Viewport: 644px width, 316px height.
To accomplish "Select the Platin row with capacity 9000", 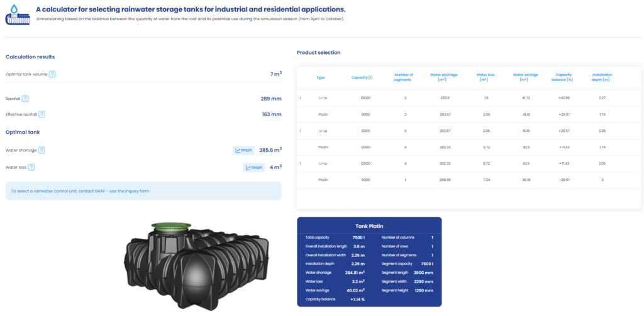I will click(x=468, y=114).
